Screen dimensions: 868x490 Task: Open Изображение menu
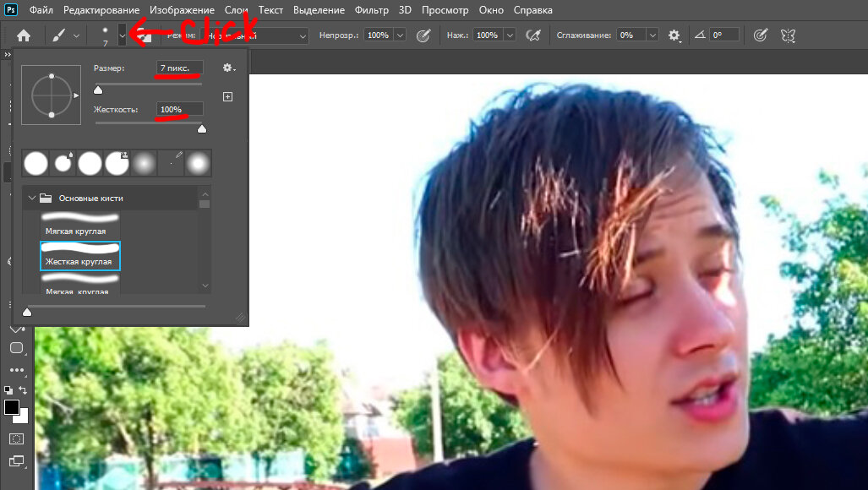182,10
